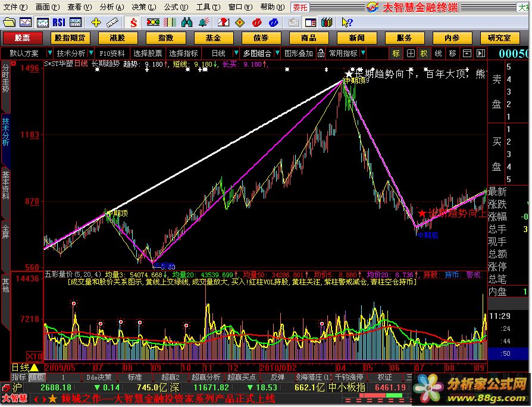Click the data table chart icon after RSI
The width and height of the screenshot is (532, 407).
tap(76, 23)
